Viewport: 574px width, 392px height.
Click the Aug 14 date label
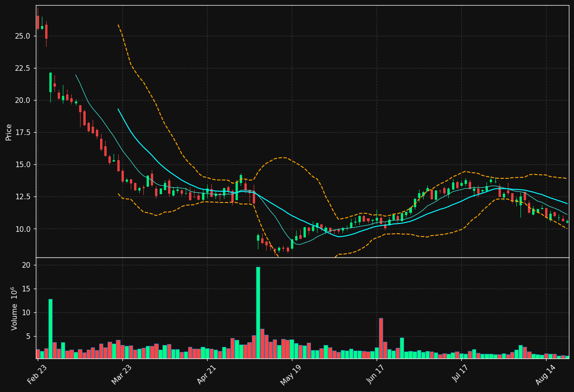pos(546,374)
